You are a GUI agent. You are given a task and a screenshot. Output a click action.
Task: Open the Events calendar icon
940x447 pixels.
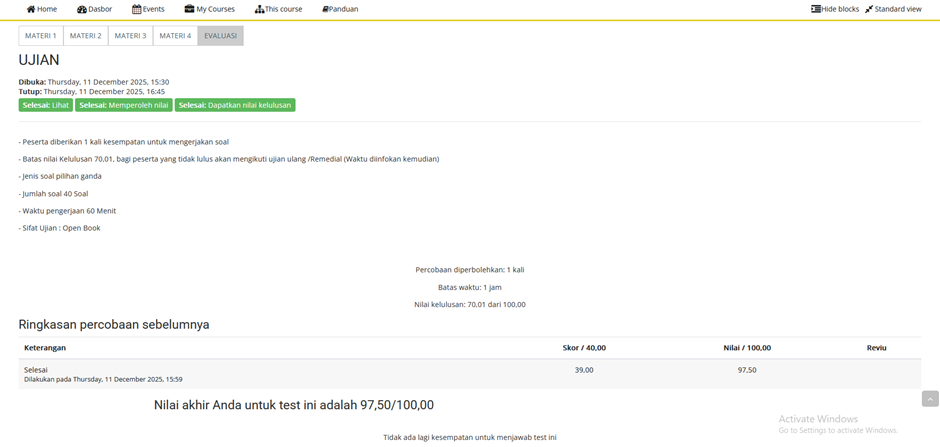(x=137, y=9)
